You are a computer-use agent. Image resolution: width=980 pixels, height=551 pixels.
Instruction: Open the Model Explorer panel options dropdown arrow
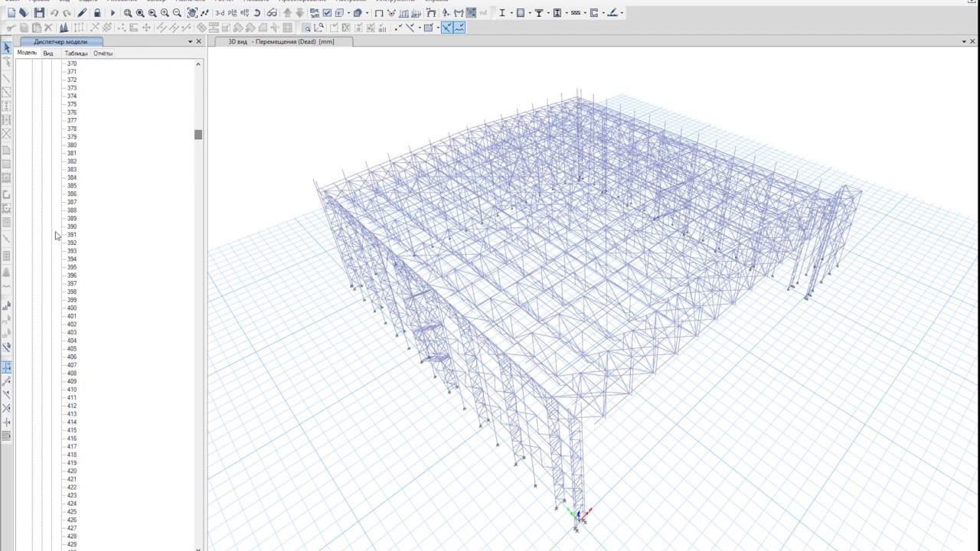point(191,41)
